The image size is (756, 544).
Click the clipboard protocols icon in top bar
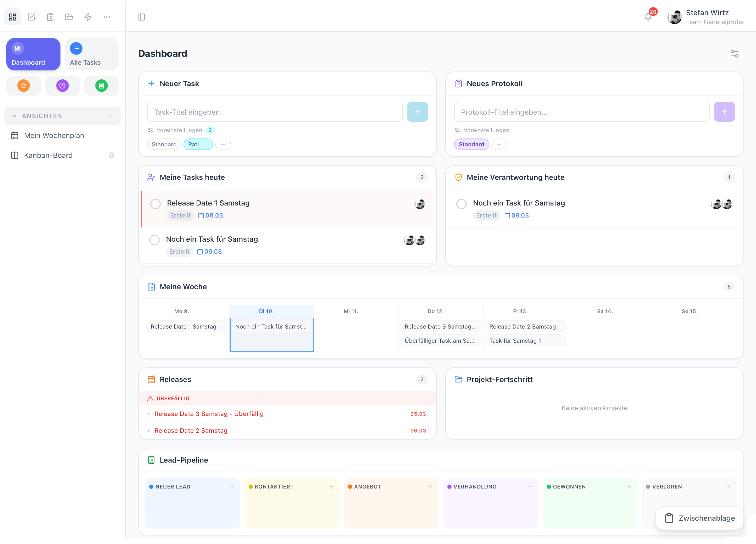pos(50,17)
